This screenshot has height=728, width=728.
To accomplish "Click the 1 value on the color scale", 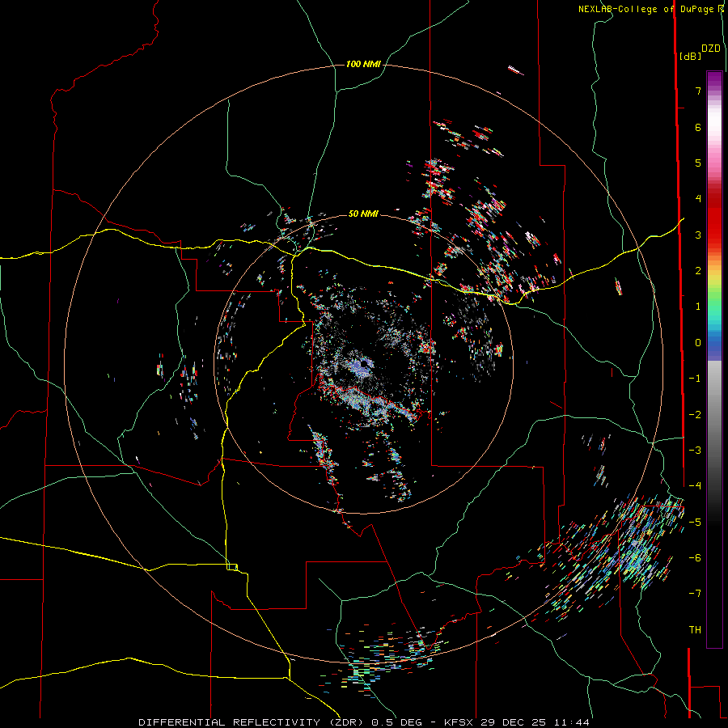I will (x=698, y=307).
